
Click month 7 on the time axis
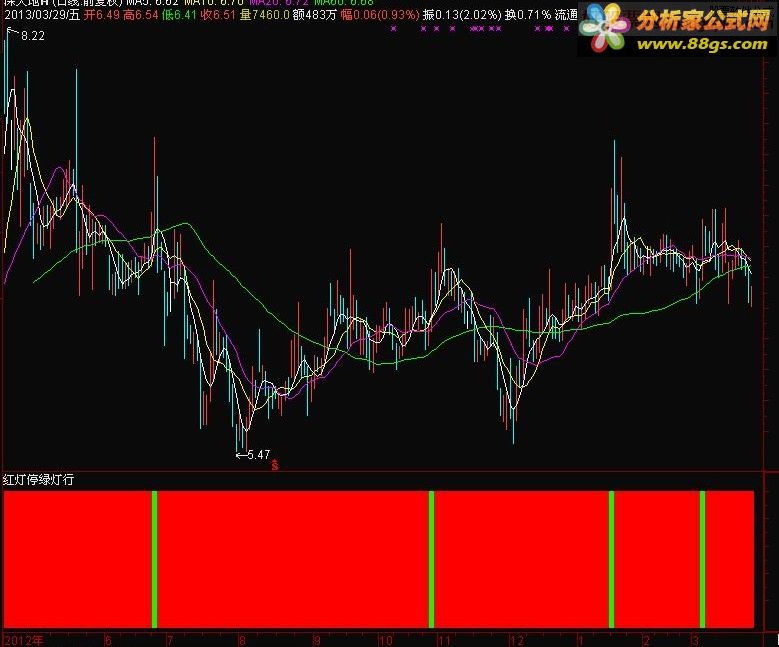click(170, 640)
